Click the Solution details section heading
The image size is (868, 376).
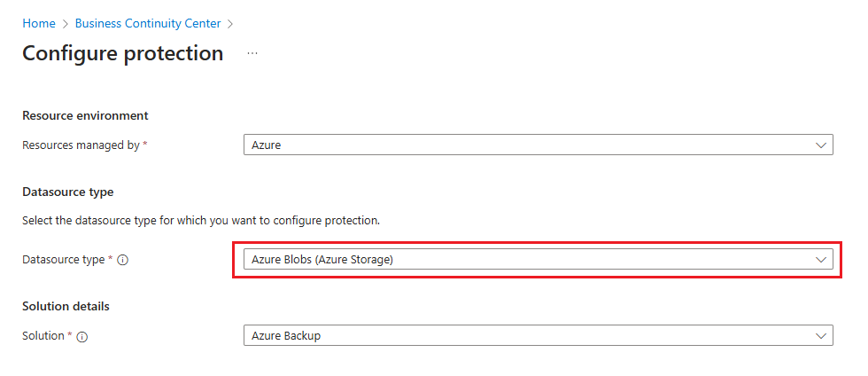(x=66, y=306)
